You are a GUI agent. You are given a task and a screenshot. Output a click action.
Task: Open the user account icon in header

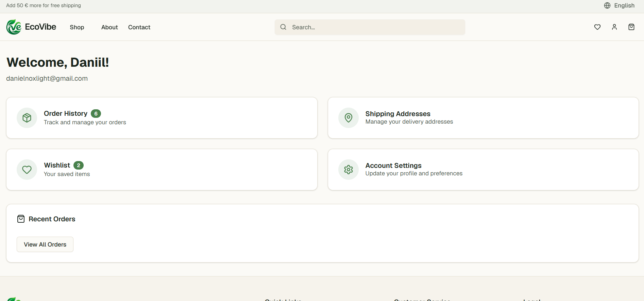(x=614, y=27)
